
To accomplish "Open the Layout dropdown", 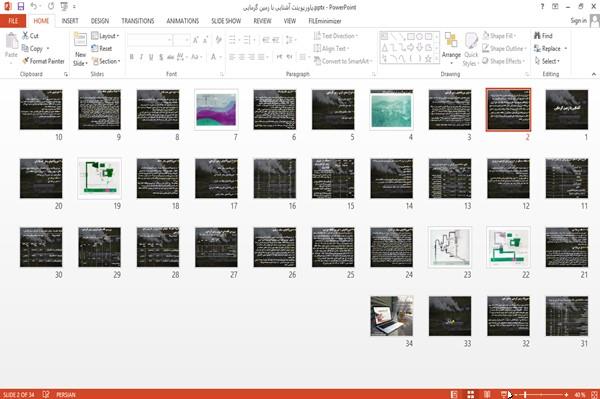I will 105,36.
